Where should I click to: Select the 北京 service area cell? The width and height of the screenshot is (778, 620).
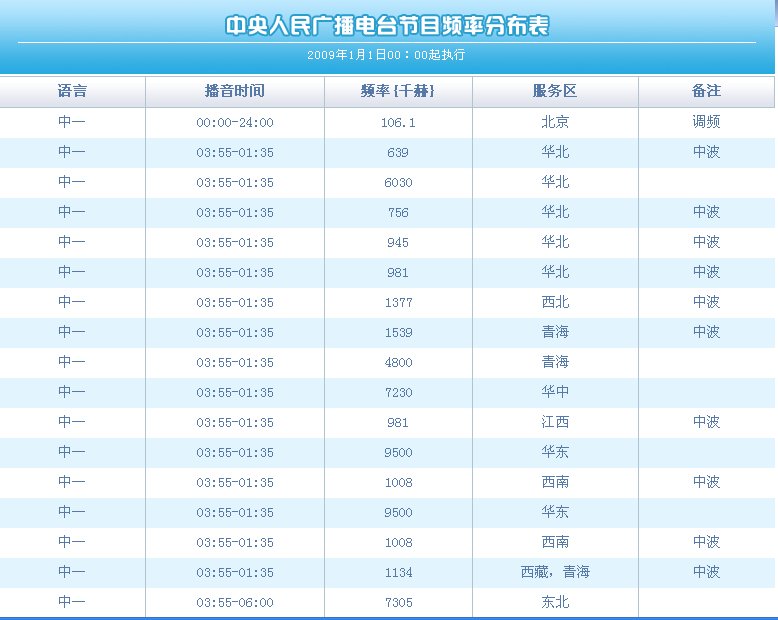pyautogui.click(x=555, y=122)
